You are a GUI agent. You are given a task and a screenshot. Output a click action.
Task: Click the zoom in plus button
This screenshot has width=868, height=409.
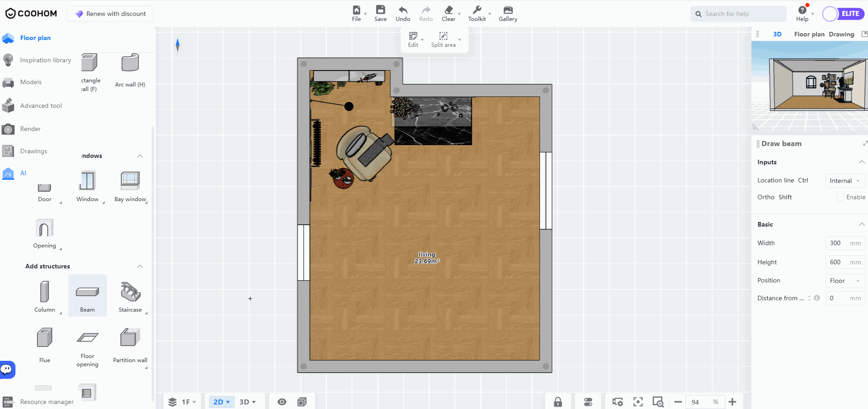pos(732,402)
